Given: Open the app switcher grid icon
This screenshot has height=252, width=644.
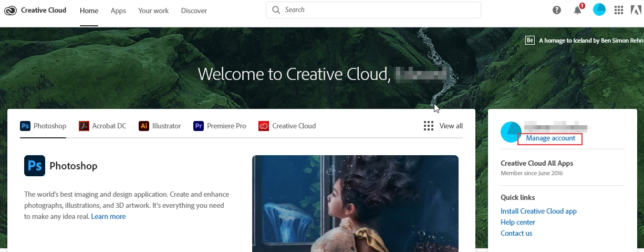Looking at the screenshot, I should 619,10.
